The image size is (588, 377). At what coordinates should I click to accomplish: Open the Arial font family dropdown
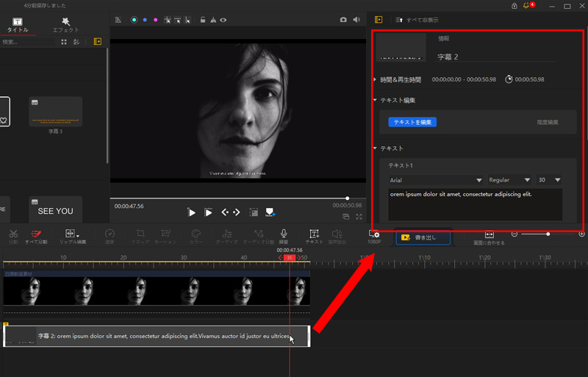coord(435,180)
